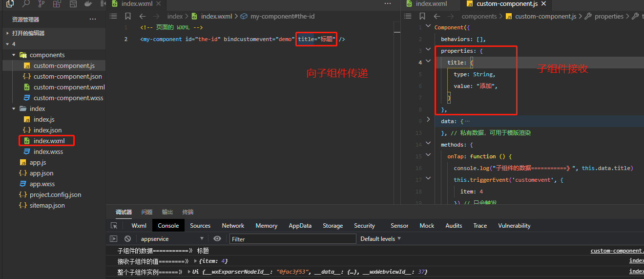644x279 pixels.
Task: Unfold the data: { block at line 9
Action: pos(428,119)
